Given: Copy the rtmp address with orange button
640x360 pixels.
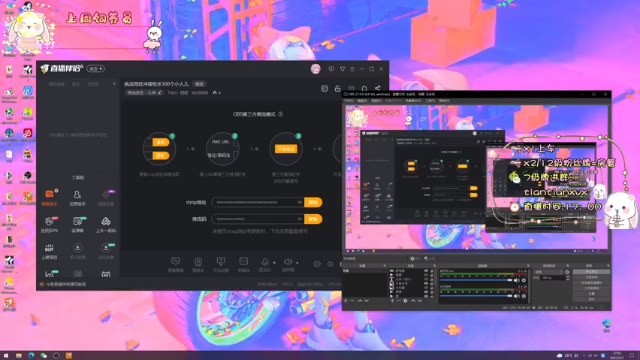Looking at the screenshot, I should point(313,202).
